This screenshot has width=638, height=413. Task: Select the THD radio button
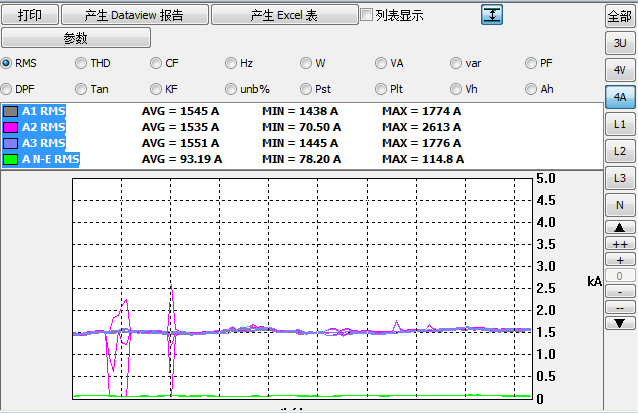point(82,63)
